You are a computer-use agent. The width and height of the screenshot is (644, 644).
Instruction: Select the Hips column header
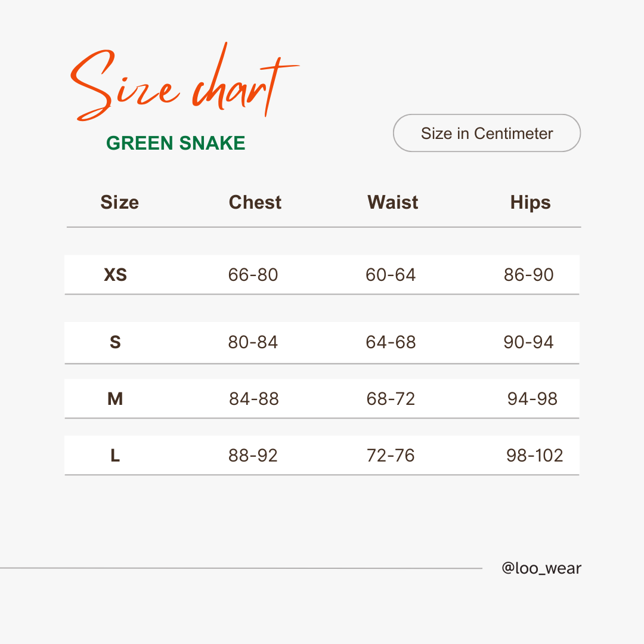click(x=530, y=203)
